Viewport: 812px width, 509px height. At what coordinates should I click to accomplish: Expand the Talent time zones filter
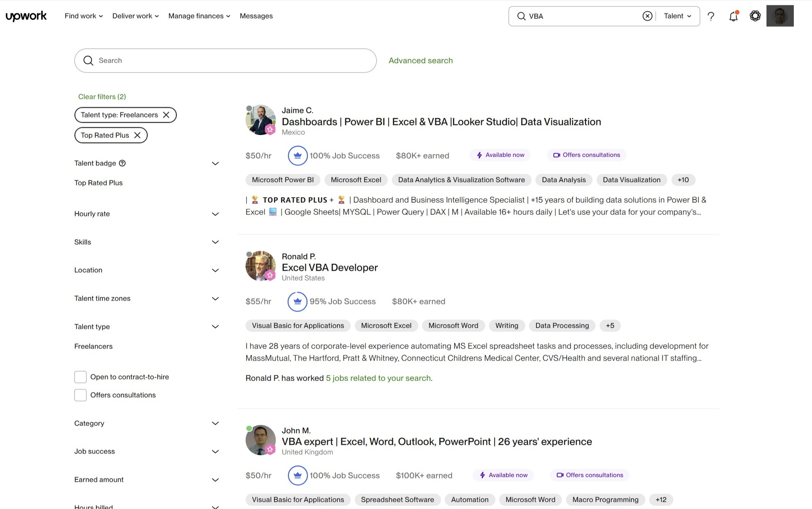215,299
